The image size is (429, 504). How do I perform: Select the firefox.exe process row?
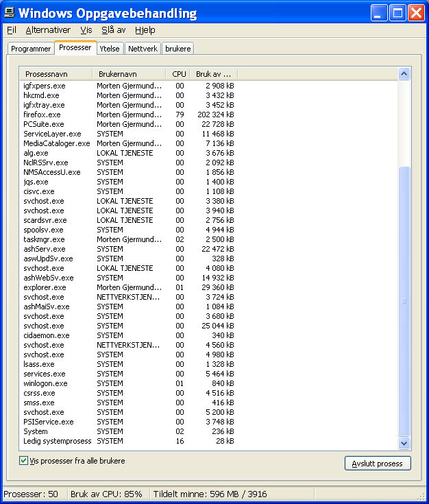(x=129, y=115)
